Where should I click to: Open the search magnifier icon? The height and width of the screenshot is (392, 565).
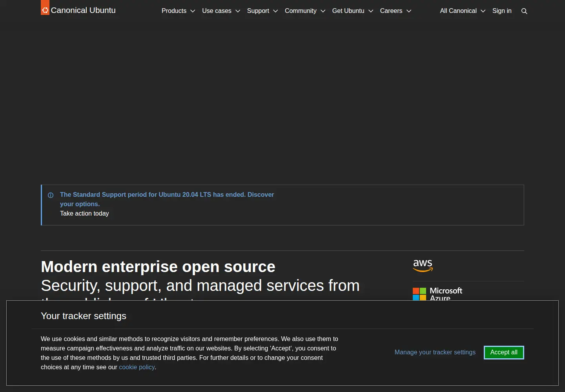point(524,11)
